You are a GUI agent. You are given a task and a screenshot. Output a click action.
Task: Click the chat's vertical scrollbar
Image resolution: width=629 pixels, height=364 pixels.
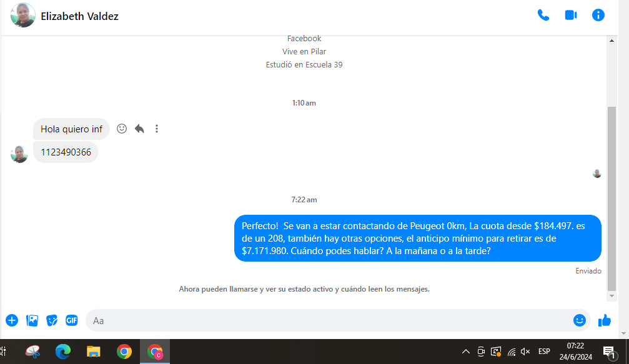coord(611,199)
